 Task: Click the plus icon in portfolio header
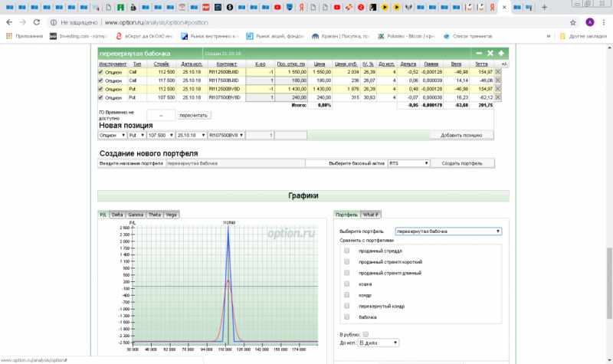(x=501, y=54)
